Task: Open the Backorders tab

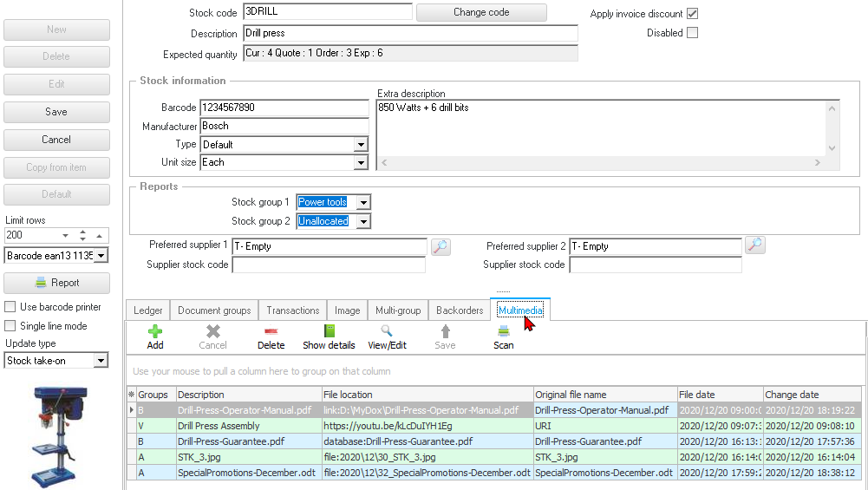Action: point(460,310)
